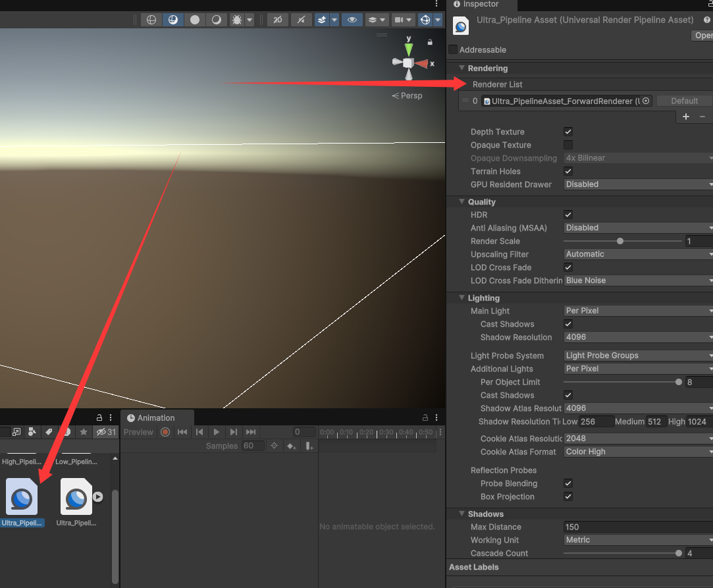Toggle scene visibility eye icon
Viewport: 713px width, 588px height.
[352, 20]
